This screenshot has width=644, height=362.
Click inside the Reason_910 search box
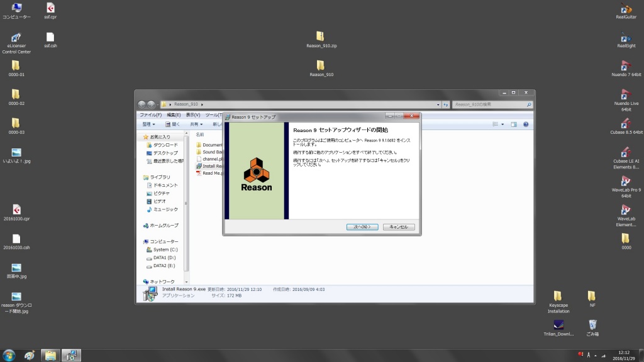(x=491, y=104)
